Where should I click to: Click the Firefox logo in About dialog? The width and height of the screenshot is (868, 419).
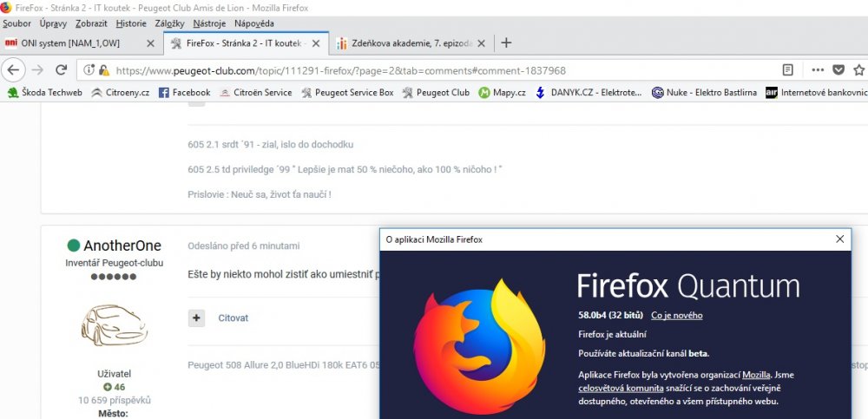click(479, 348)
